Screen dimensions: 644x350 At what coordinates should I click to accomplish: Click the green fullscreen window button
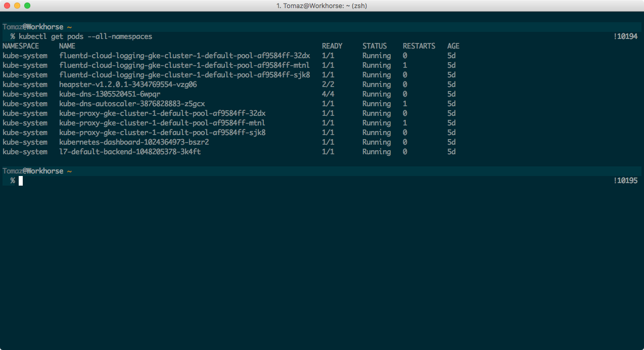[x=27, y=6]
